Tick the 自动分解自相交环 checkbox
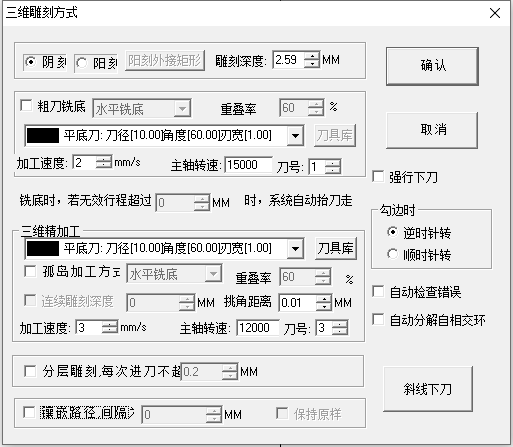 [378, 319]
